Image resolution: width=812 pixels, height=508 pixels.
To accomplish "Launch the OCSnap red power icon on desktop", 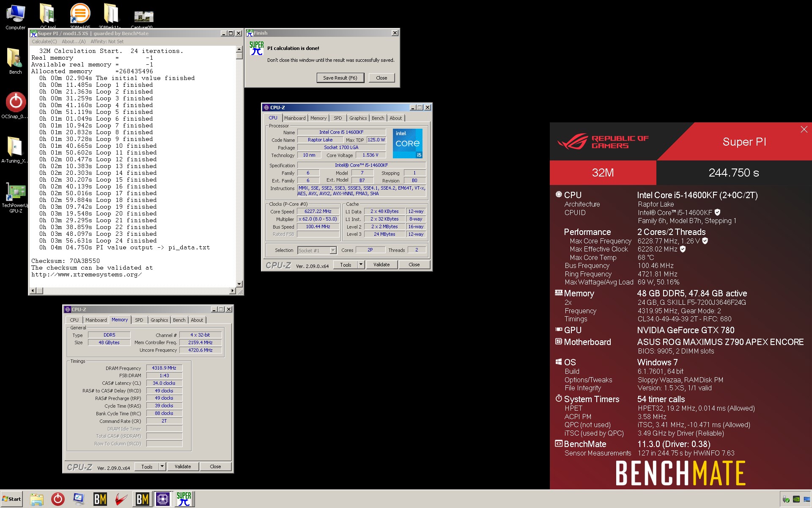I will pos(15,105).
